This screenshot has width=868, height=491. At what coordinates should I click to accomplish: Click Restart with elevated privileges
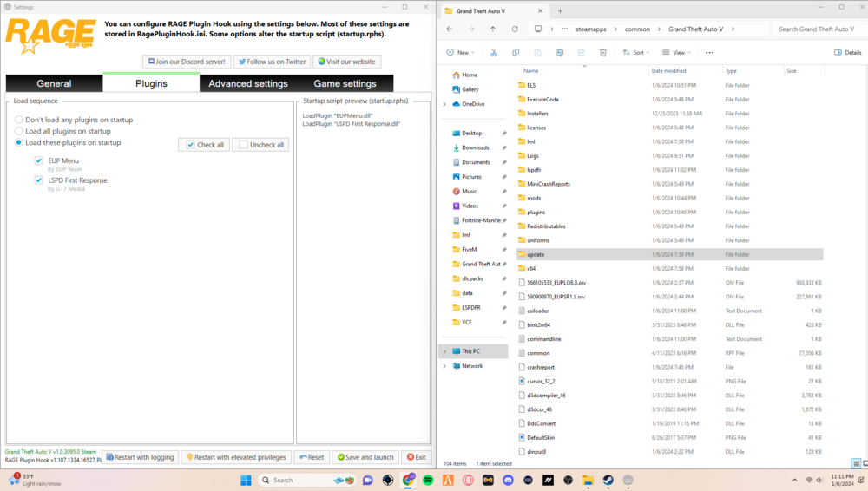pos(236,457)
